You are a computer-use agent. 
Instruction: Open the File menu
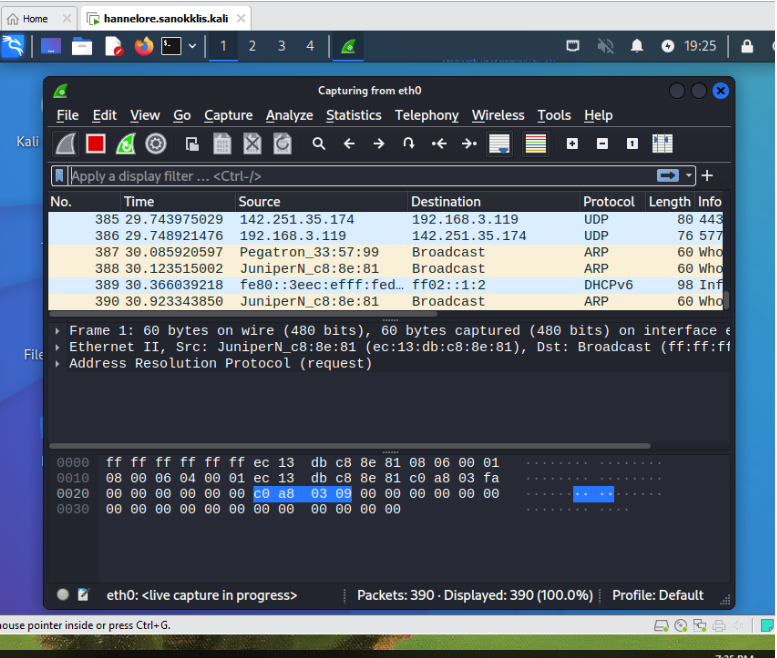click(67, 115)
